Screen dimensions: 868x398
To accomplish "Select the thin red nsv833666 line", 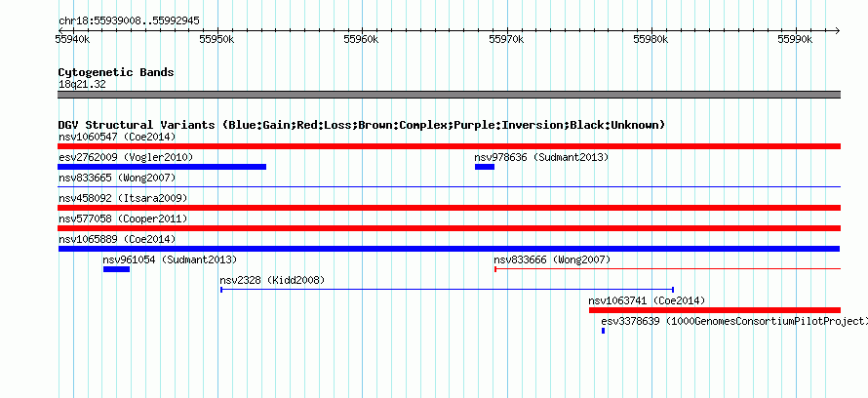I will 668,269.
